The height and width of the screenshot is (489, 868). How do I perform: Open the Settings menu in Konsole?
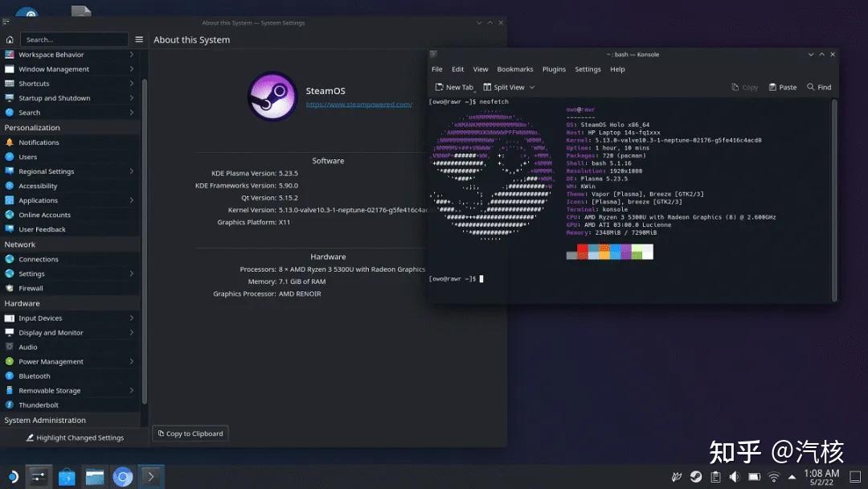(x=588, y=69)
